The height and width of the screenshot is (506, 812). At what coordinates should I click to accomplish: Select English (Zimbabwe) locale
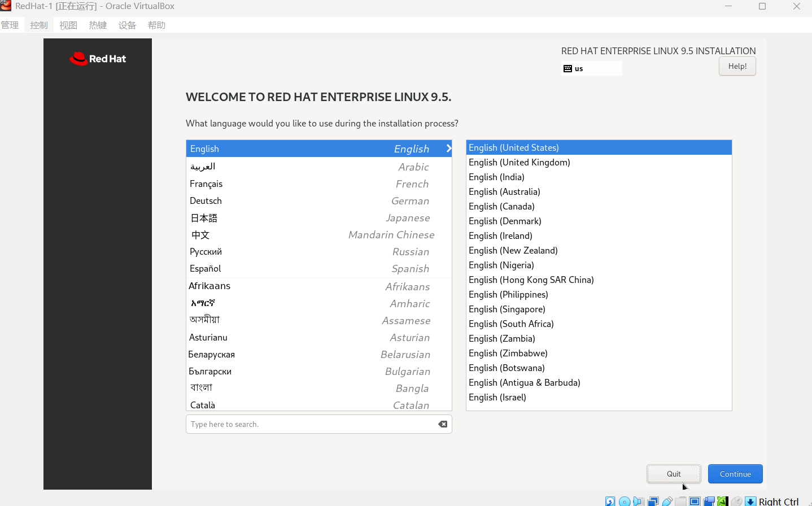point(599,353)
